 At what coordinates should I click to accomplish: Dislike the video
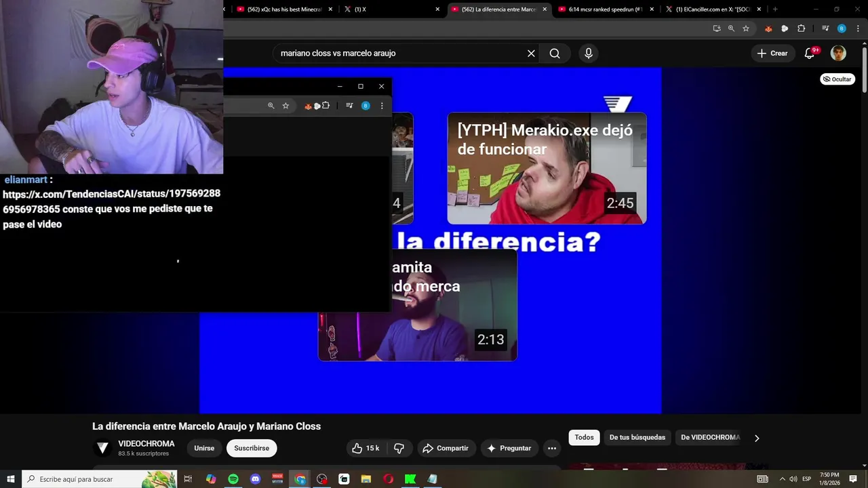pyautogui.click(x=399, y=448)
